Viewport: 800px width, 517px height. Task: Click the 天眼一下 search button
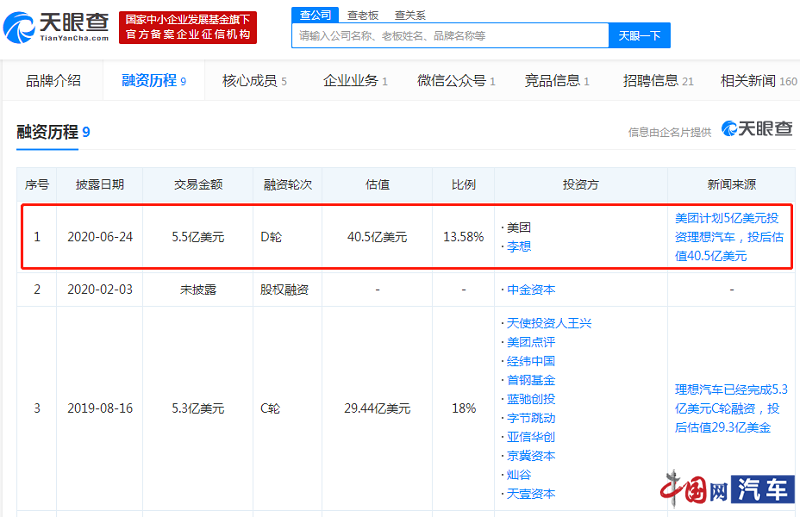pos(639,35)
